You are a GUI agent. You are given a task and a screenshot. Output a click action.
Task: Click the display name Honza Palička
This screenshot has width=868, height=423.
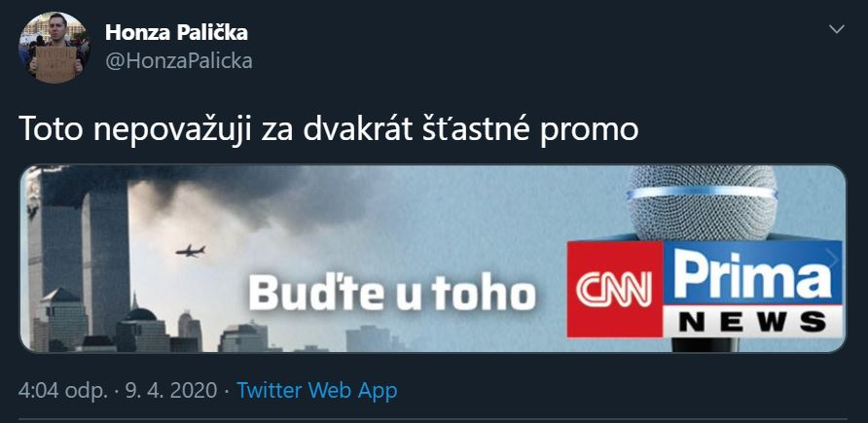click(x=176, y=33)
